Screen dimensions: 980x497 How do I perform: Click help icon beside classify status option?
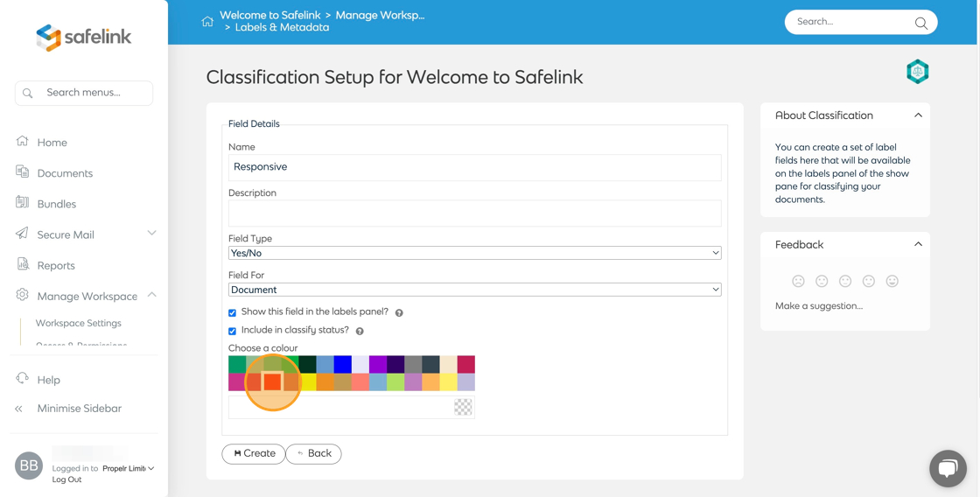[360, 331]
